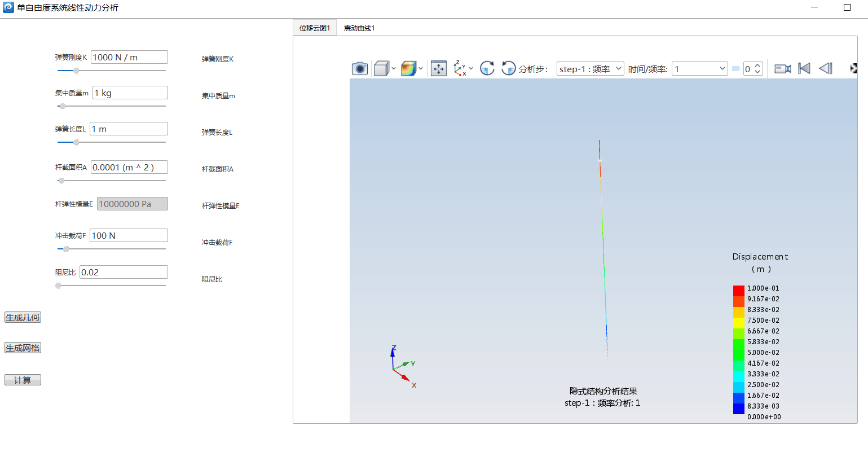Click the right-side label 杆弹性模量E
Screen dimensions: 868x474
pos(221,205)
